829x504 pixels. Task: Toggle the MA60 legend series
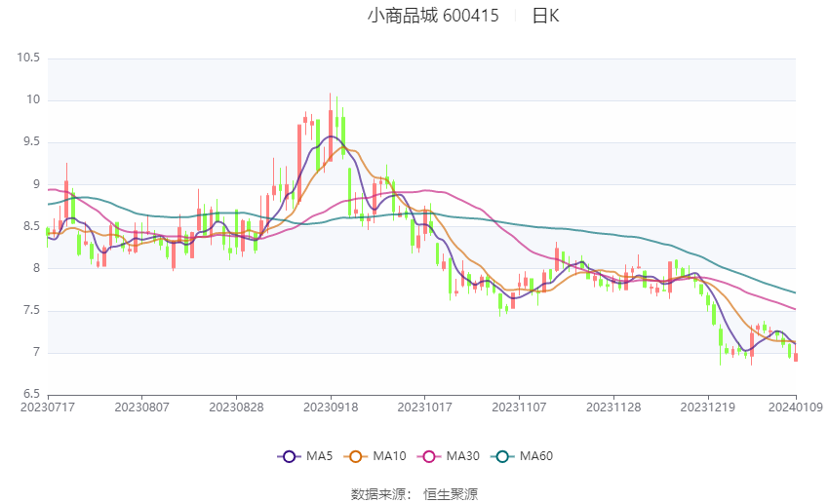coord(522,456)
